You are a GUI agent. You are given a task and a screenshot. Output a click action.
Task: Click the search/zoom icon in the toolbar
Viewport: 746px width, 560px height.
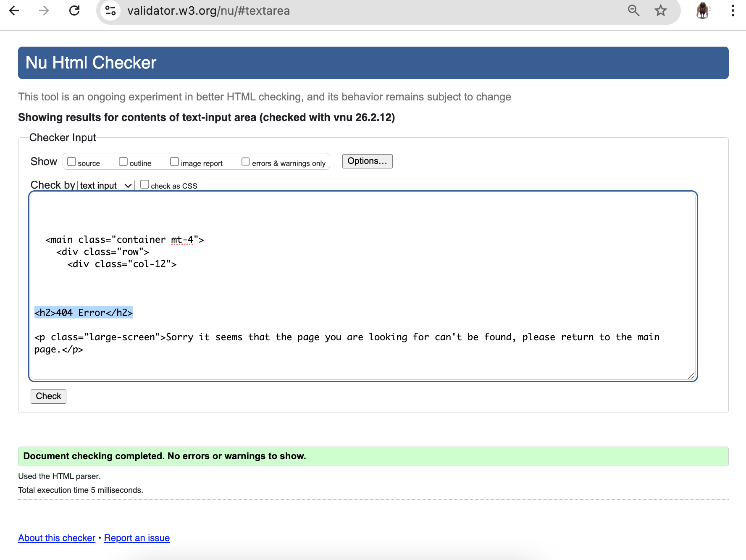(634, 11)
